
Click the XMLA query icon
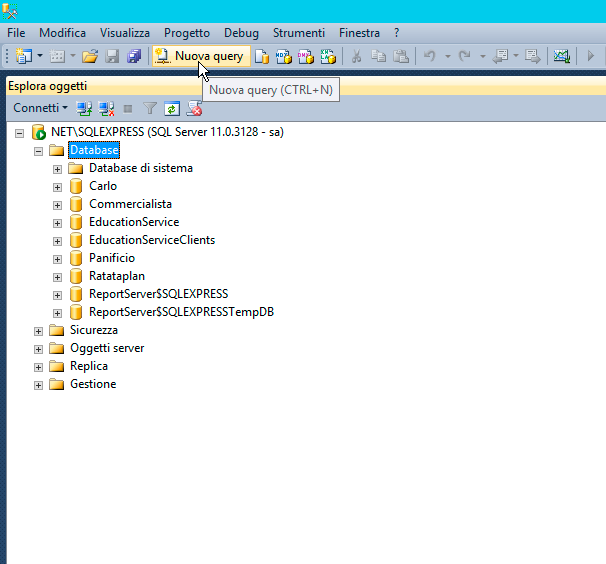click(x=328, y=56)
